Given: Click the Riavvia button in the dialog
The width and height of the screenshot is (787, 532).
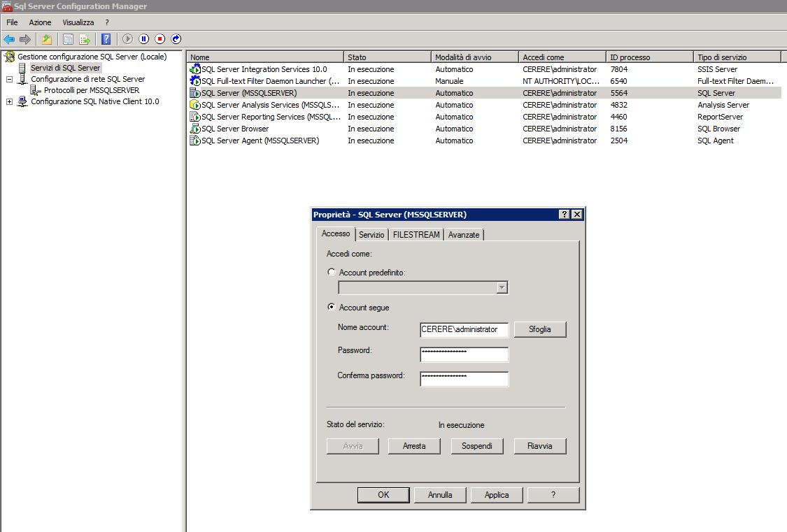Looking at the screenshot, I should tap(540, 446).
